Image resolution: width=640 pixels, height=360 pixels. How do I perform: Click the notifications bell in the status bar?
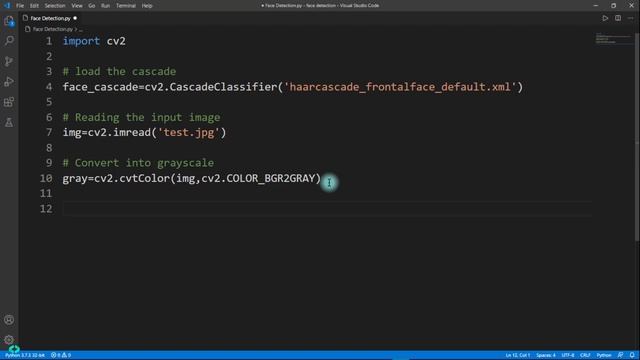pos(632,355)
